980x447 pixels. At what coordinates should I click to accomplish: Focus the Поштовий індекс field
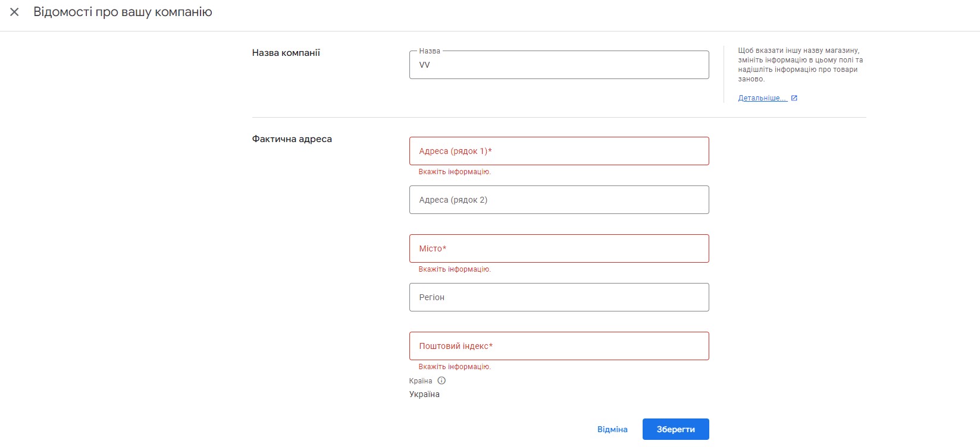point(559,346)
